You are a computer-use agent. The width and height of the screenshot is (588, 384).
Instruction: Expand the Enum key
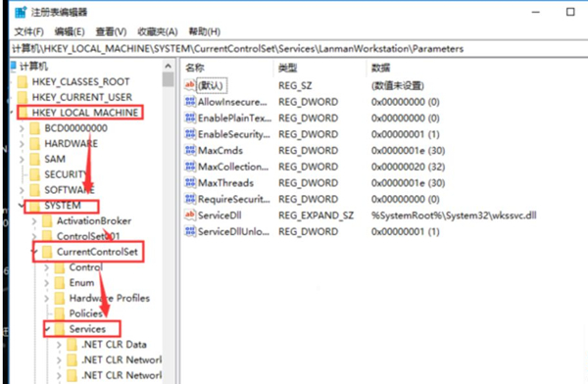(x=46, y=283)
